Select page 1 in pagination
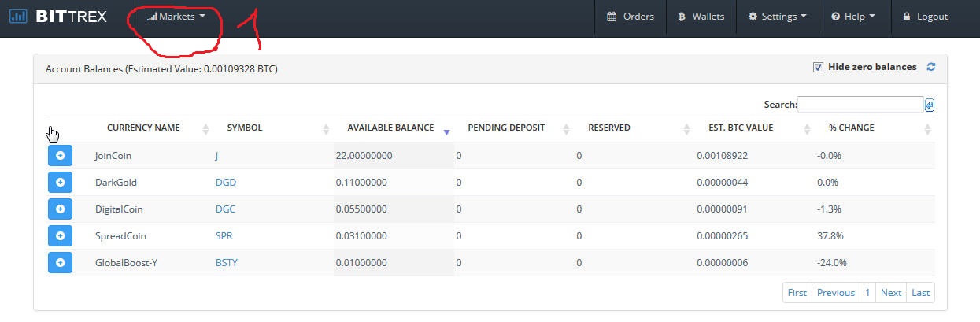 [x=867, y=292]
